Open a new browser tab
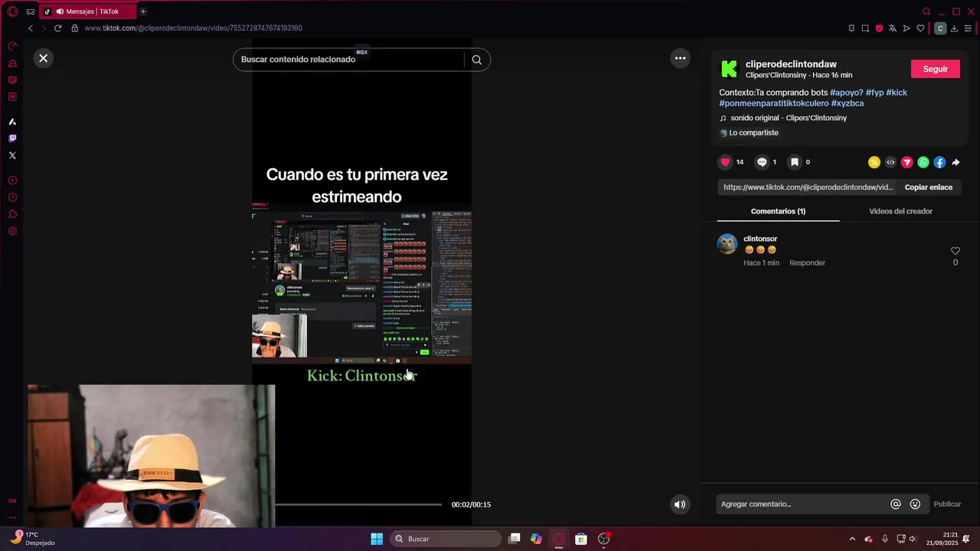Image resolution: width=980 pixels, height=551 pixels. [x=142, y=11]
